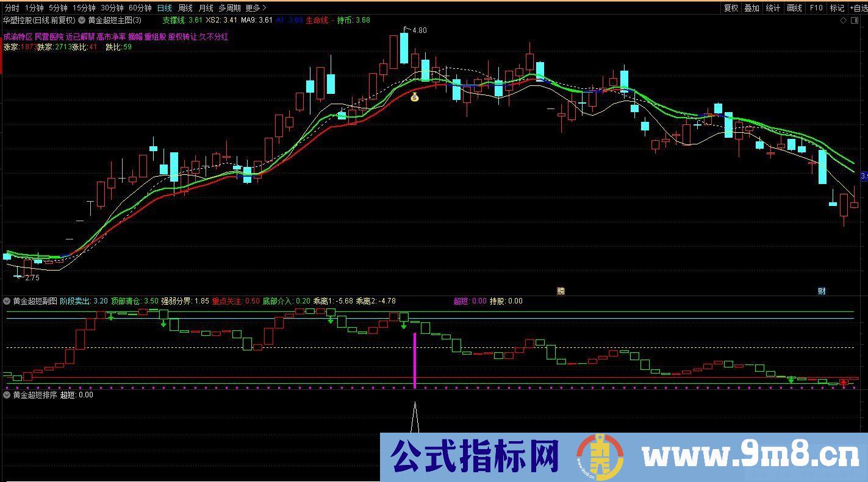Click the 阶段卖出: 3.20 value

pyautogui.click(x=84, y=301)
